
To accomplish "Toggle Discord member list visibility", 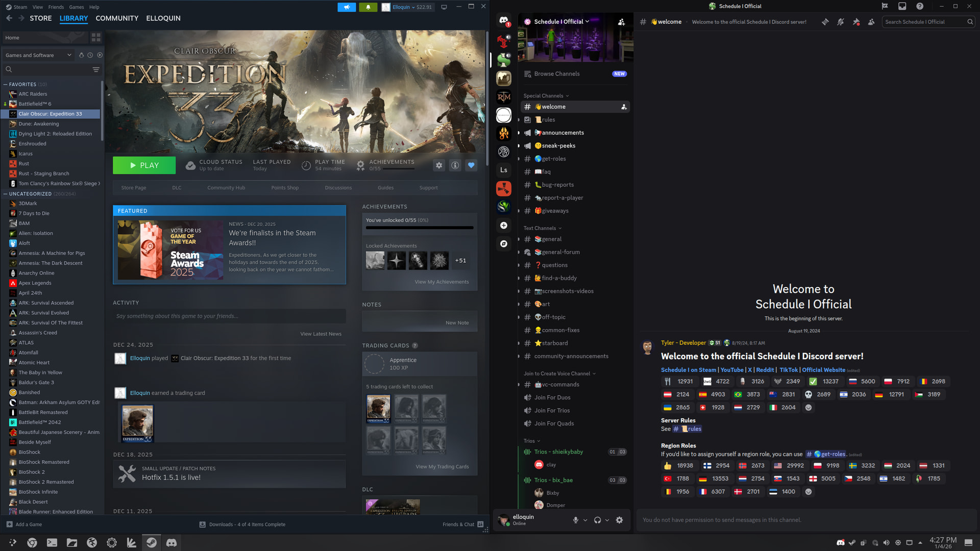I will coord(871,22).
